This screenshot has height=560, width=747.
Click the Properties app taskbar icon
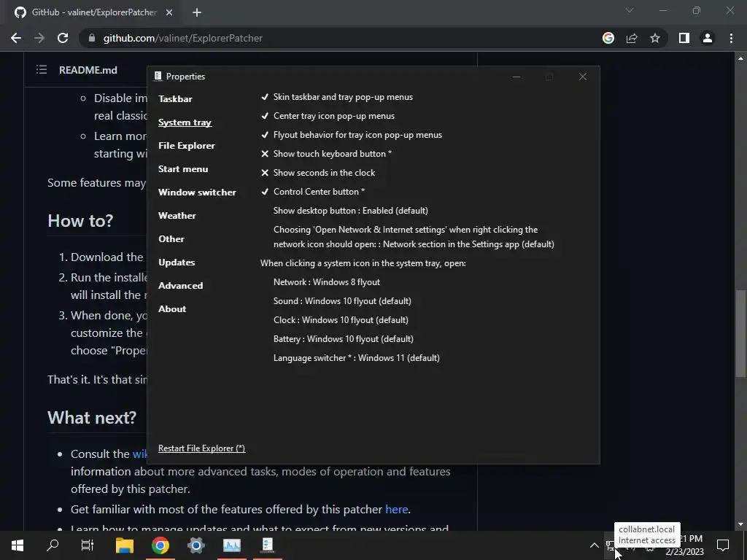(268, 545)
